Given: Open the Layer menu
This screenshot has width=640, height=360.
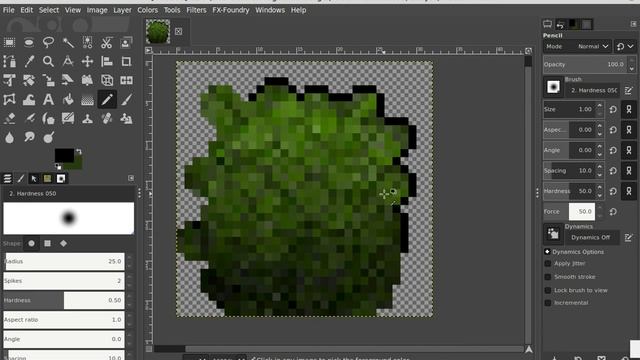Looking at the screenshot, I should pyautogui.click(x=122, y=10).
